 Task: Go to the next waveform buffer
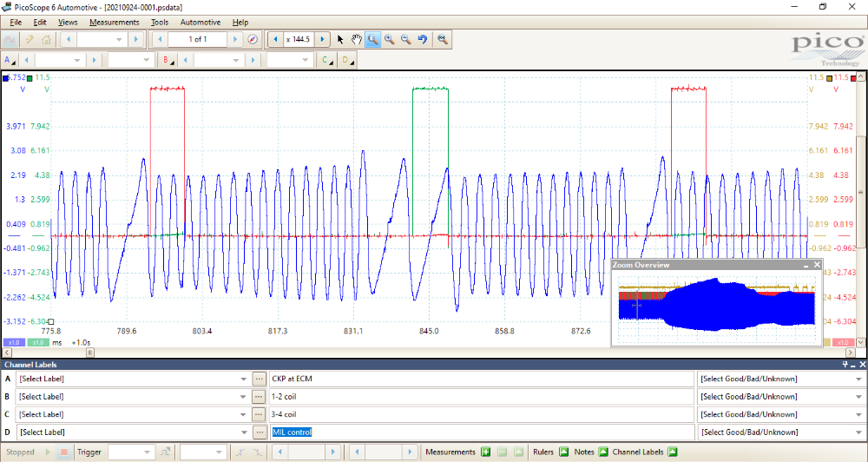tap(235, 39)
